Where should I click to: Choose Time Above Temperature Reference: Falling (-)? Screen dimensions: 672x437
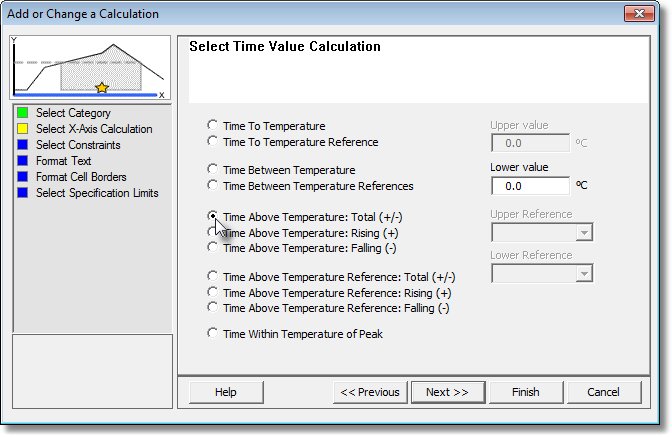click(212, 308)
